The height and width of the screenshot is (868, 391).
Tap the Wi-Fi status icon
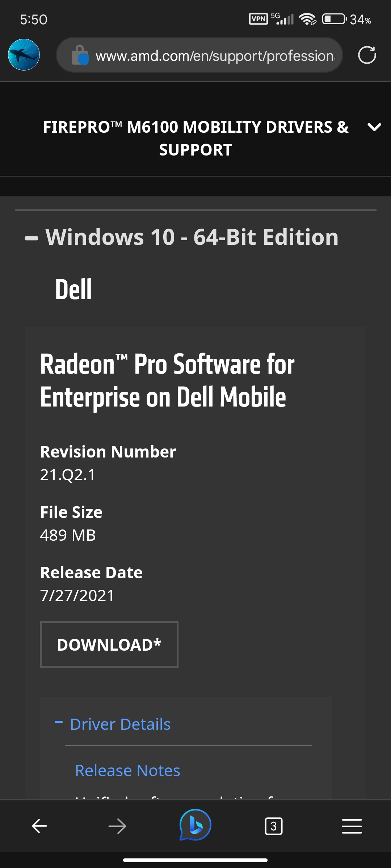click(x=307, y=19)
